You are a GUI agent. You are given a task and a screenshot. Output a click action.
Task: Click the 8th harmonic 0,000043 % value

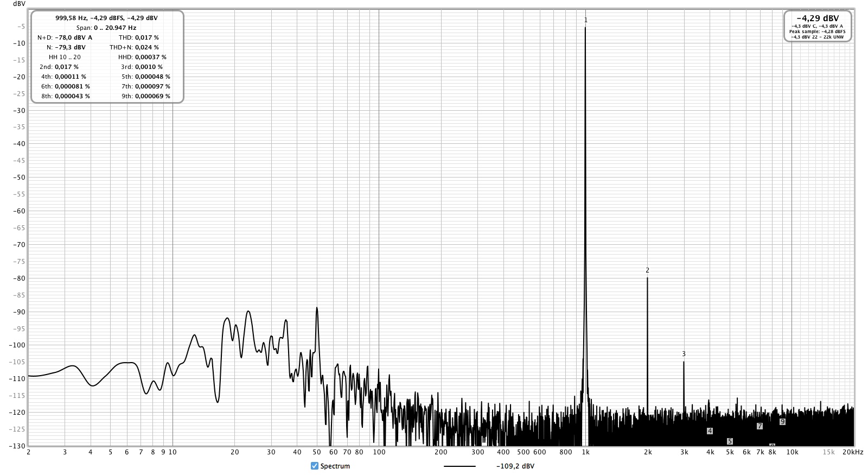73,96
